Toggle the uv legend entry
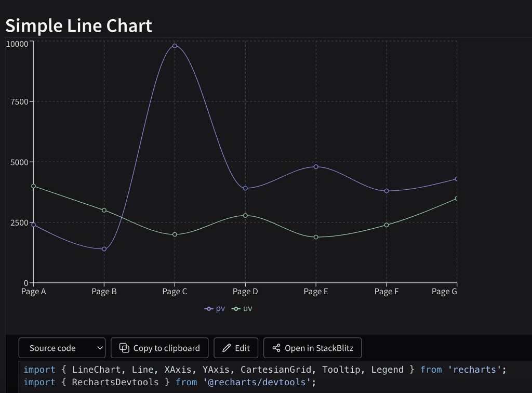 (x=242, y=308)
